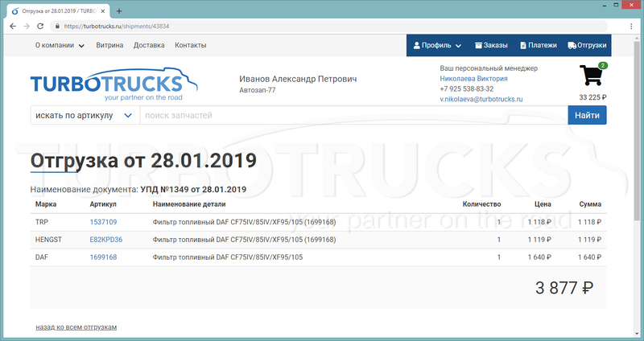The height and width of the screenshot is (341, 644).
Task: Go to Отгрузки section
Action: 588,45
